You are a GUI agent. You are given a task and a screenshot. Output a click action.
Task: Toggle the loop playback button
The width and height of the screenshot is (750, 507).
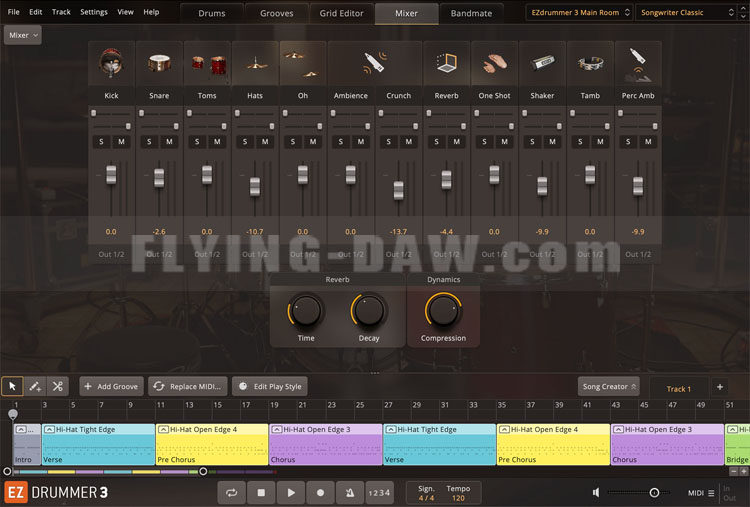[232, 493]
